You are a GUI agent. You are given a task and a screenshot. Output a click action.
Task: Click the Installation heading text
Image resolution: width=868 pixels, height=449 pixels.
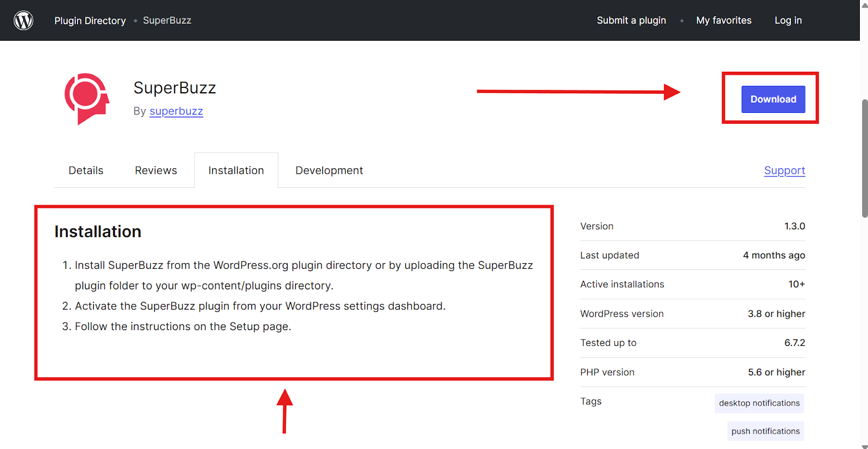pos(98,232)
